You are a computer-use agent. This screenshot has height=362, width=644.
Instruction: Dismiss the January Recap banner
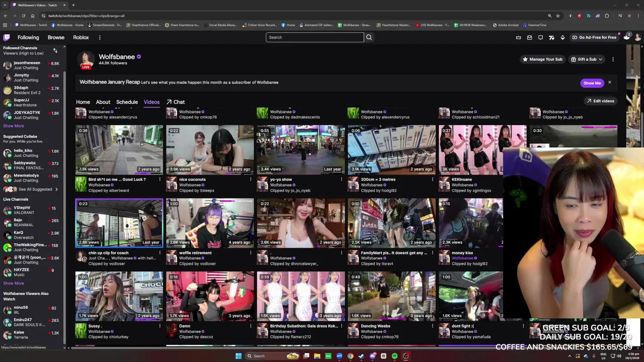pyautogui.click(x=609, y=82)
